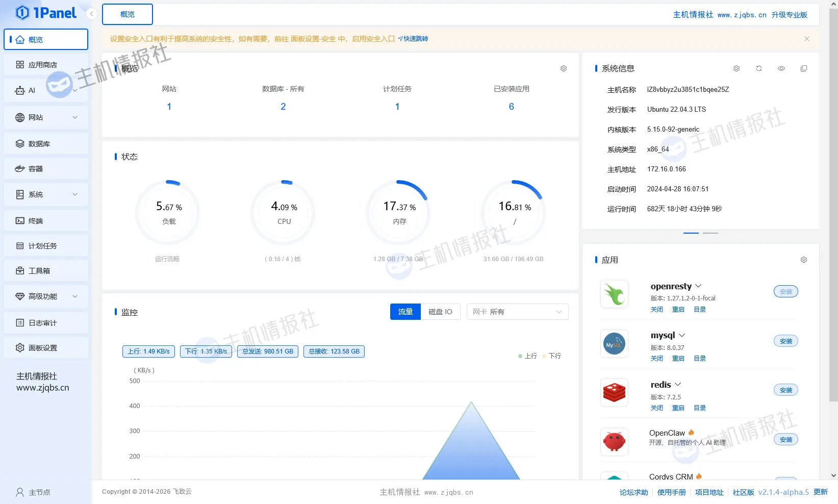The image size is (838, 504).
Task: Open the 网卡 所有 dropdown
Action: (x=517, y=312)
